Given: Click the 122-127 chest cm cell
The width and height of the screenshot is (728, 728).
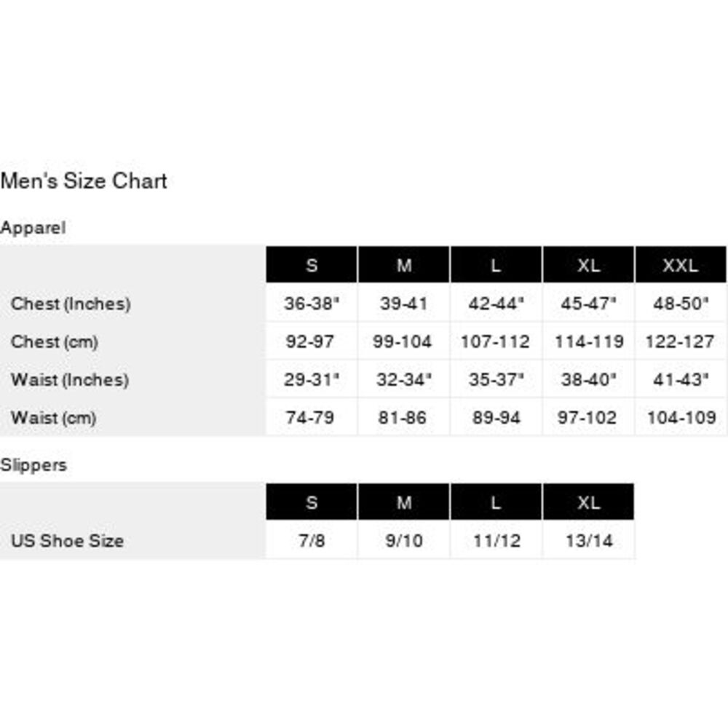Looking at the screenshot, I should tap(681, 341).
